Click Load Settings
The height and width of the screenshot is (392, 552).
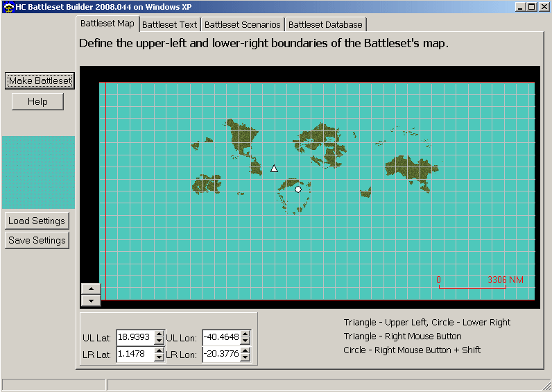(37, 221)
